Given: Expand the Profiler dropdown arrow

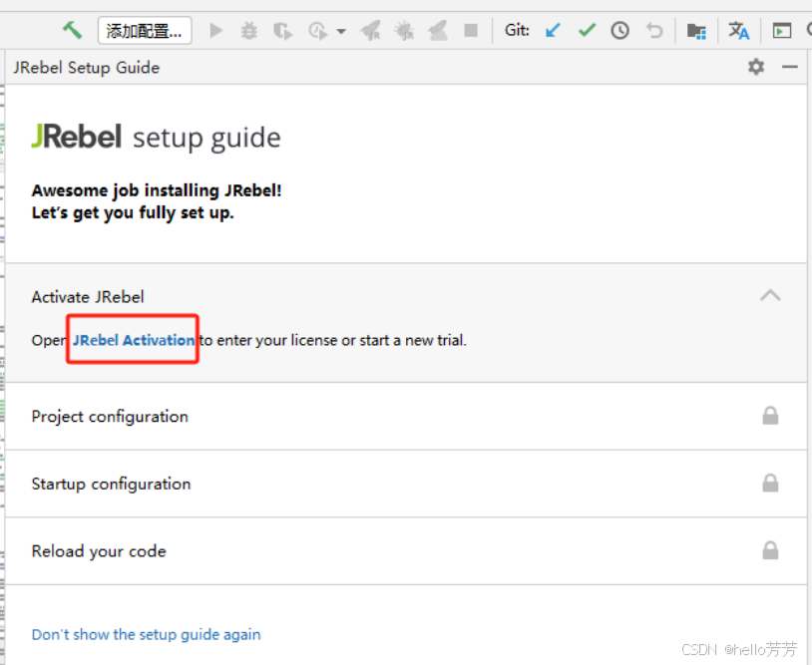Looking at the screenshot, I should (341, 32).
